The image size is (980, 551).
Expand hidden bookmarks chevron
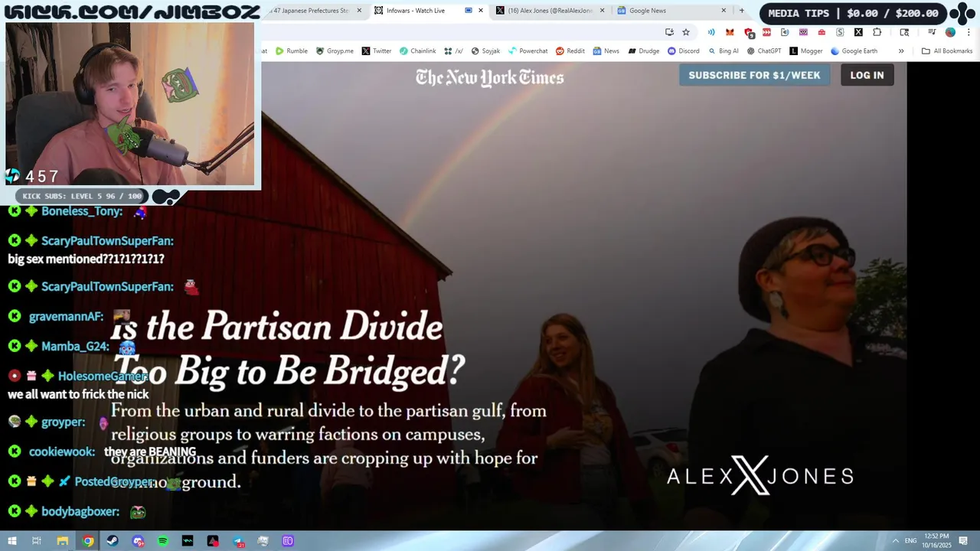(901, 51)
